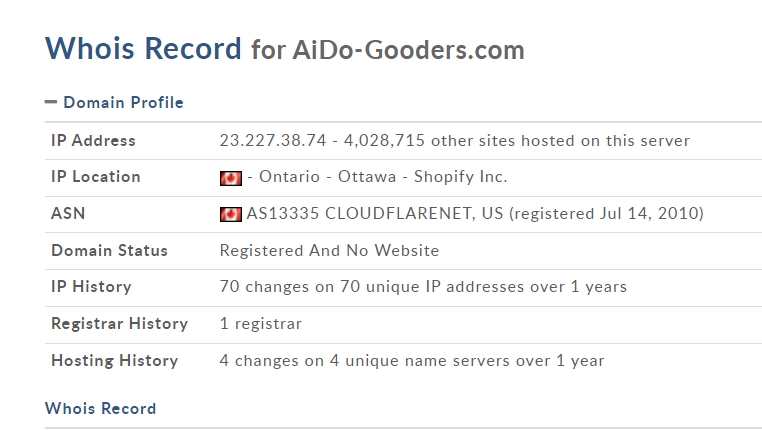Click the Domain Profile heading text
The width and height of the screenshot is (762, 430).
[123, 103]
